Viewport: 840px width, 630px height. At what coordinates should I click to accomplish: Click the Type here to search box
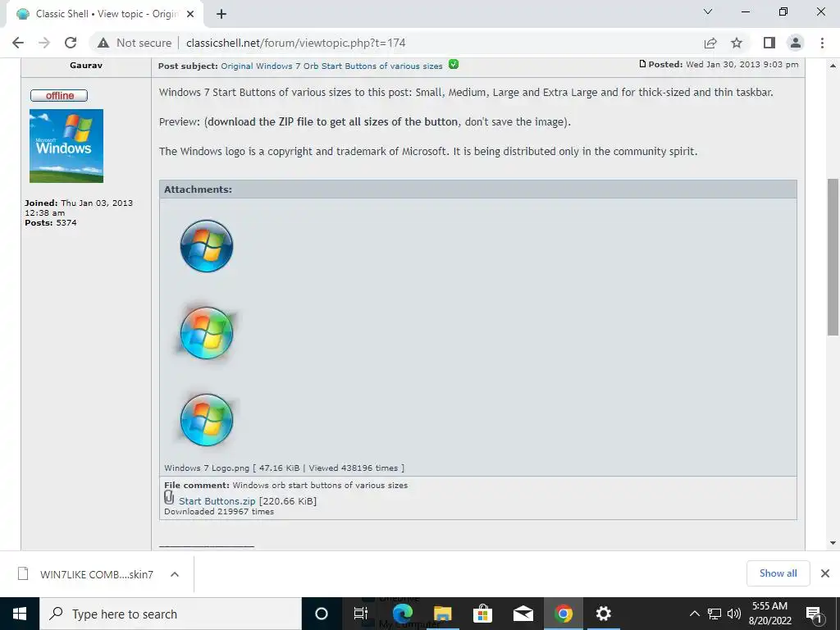click(171, 614)
